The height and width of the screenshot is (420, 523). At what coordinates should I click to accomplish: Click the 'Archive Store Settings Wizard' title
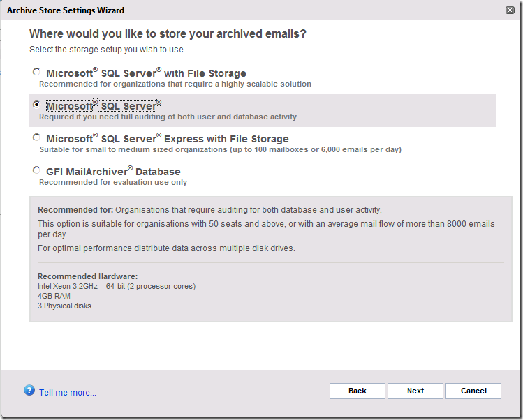coord(66,10)
